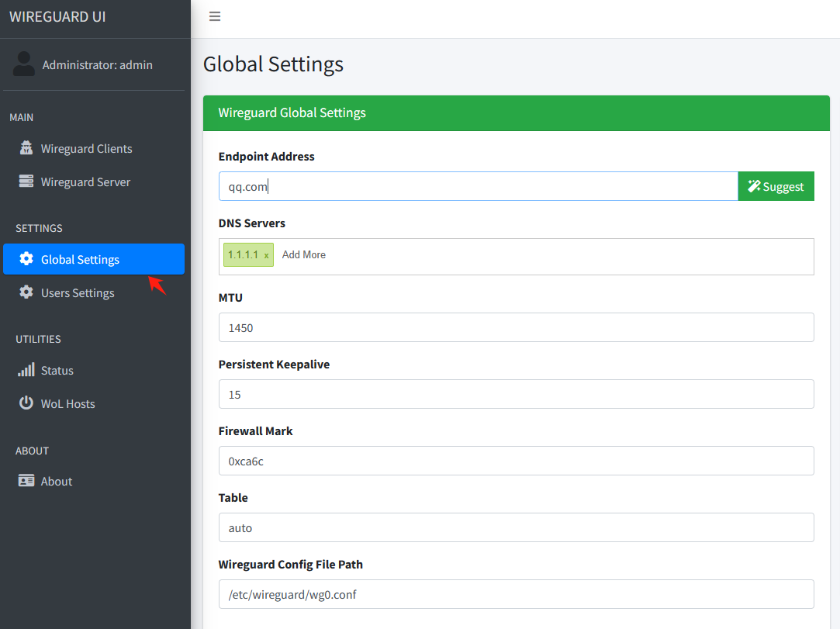Click the administrator user avatar icon

pyautogui.click(x=24, y=64)
